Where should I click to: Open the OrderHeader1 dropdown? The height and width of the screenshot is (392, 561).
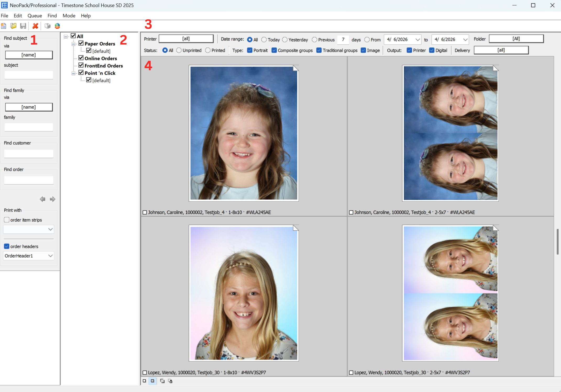point(29,256)
